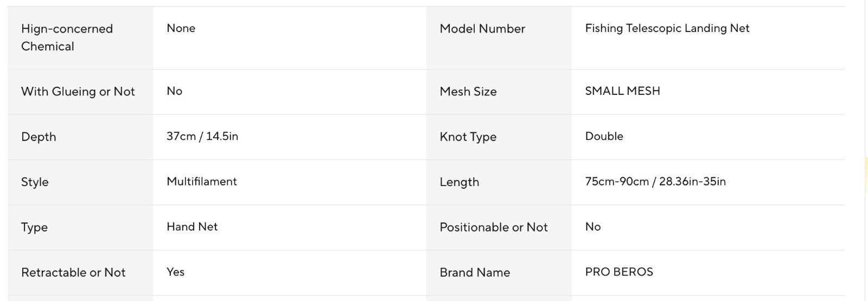
Task: Select the SMALL MESH value
Action: (622, 91)
